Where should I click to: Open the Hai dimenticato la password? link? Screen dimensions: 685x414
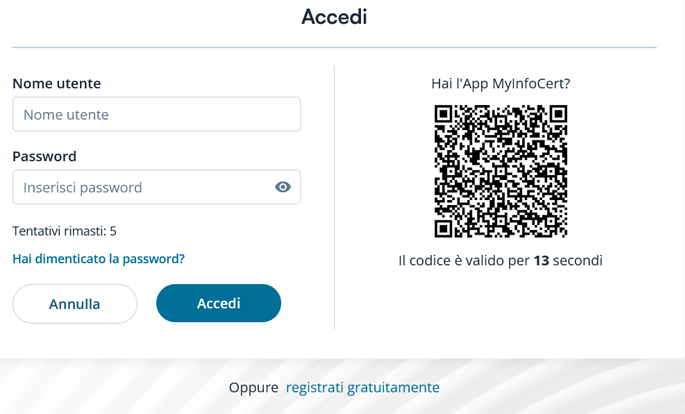click(x=98, y=259)
